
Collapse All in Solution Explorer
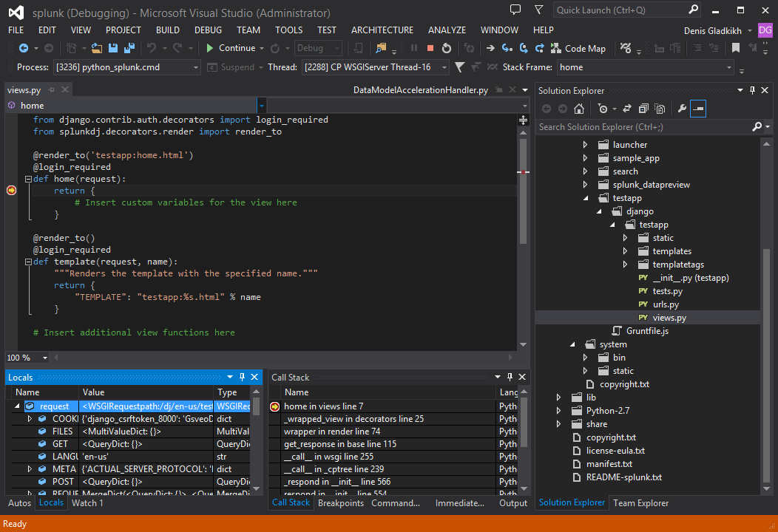[643, 109]
